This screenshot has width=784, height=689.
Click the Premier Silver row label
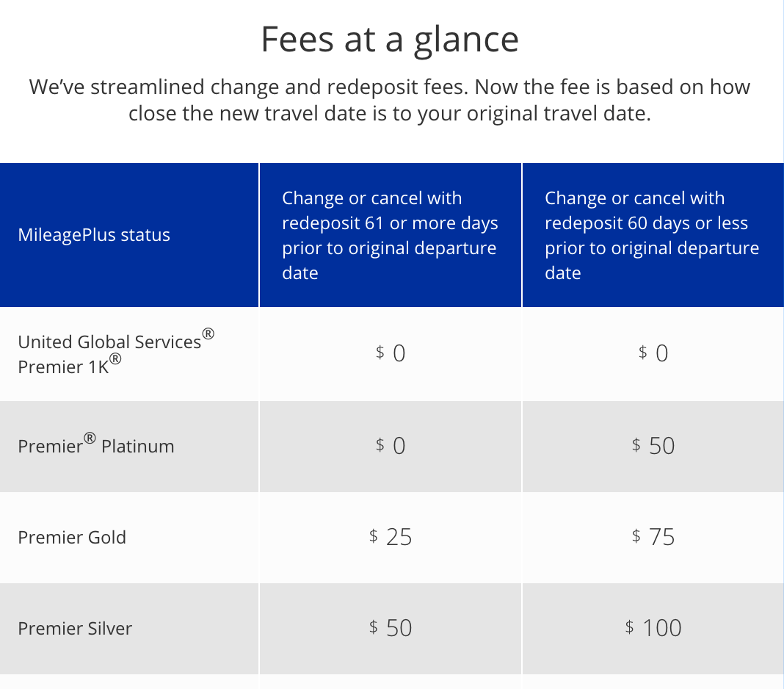click(75, 628)
